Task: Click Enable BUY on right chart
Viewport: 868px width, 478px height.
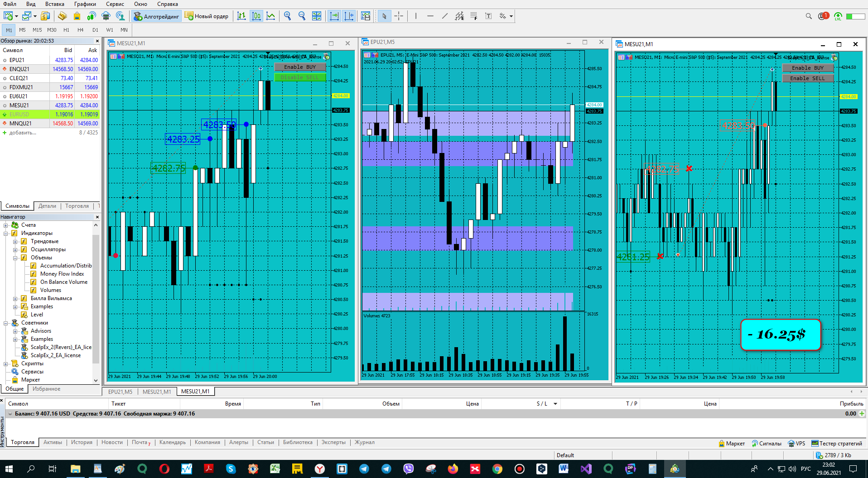Action: pyautogui.click(x=808, y=68)
